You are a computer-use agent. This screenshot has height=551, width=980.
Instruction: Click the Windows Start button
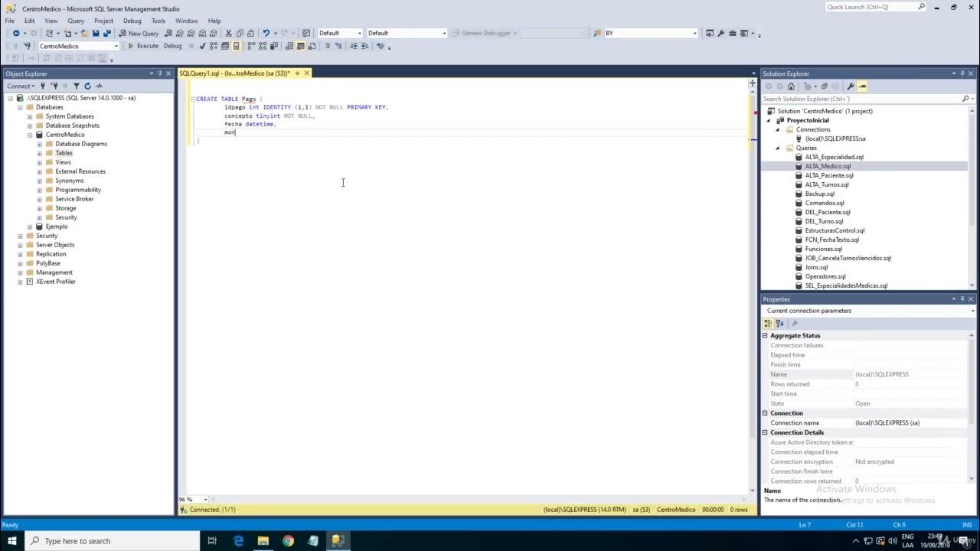pos(12,541)
